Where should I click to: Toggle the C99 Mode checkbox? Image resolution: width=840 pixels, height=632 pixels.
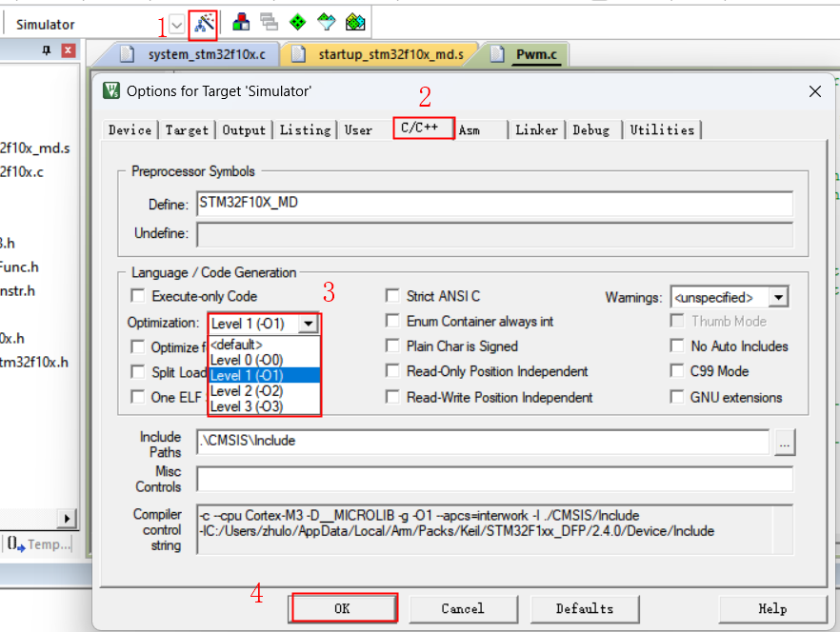[676, 371]
